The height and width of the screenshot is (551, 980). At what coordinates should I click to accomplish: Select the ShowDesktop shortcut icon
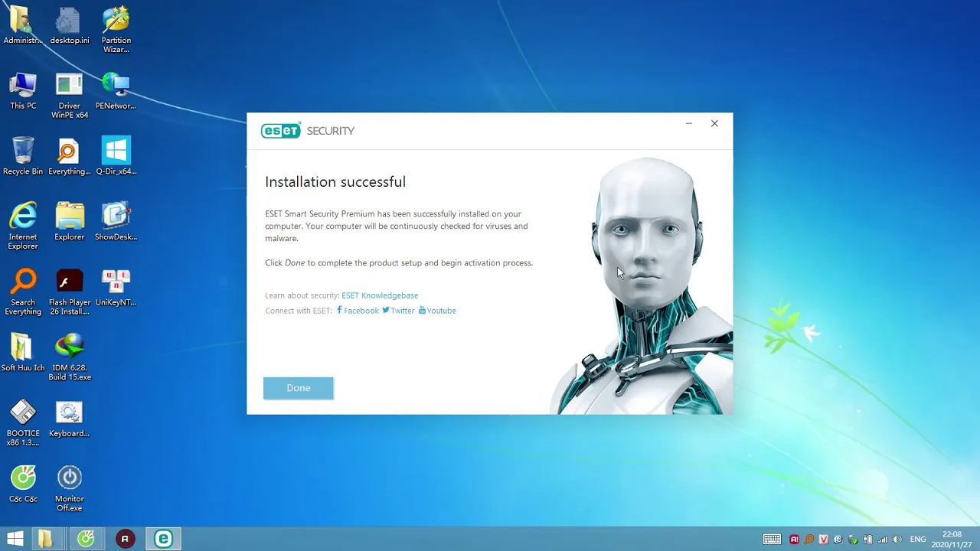tap(116, 222)
